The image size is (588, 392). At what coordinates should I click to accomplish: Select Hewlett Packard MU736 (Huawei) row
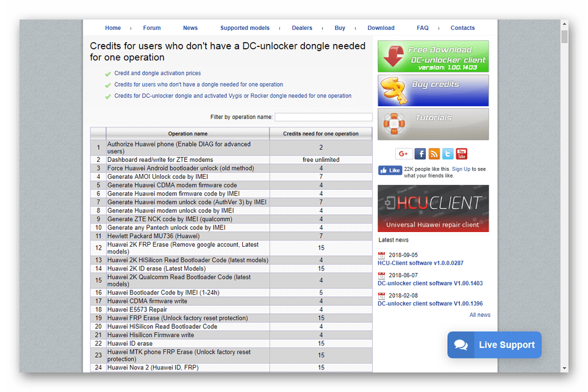click(x=231, y=236)
